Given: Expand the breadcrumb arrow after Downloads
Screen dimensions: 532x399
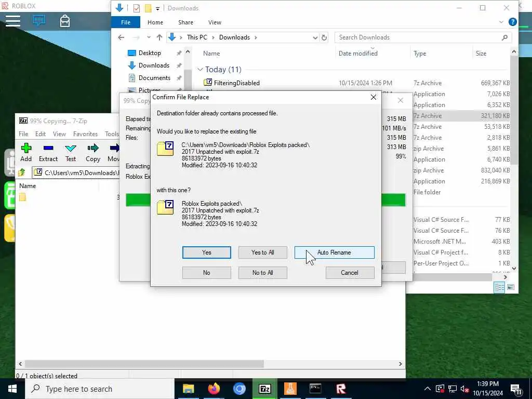Looking at the screenshot, I should (x=256, y=37).
